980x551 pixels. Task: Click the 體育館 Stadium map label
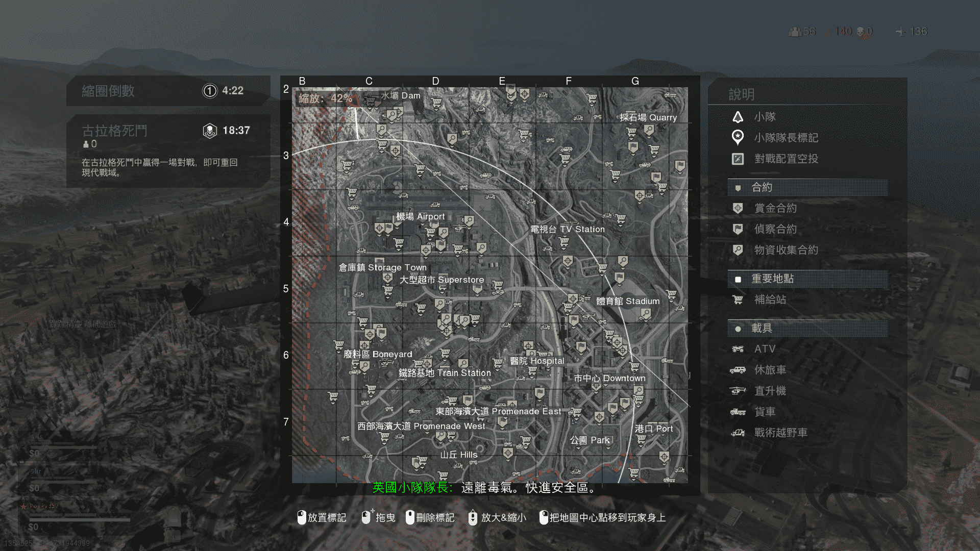[x=628, y=302]
